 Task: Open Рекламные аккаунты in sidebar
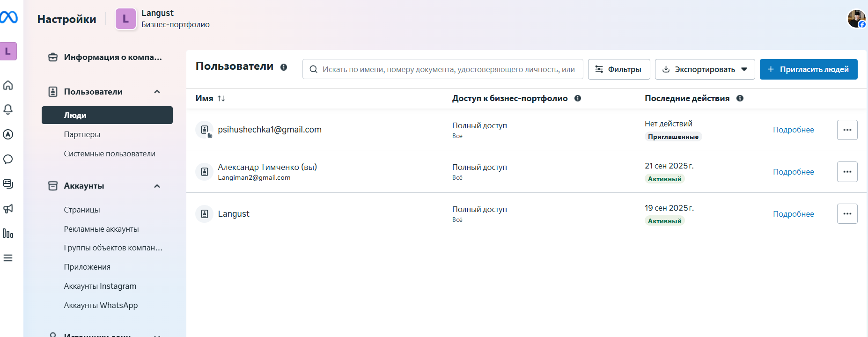pos(101,229)
